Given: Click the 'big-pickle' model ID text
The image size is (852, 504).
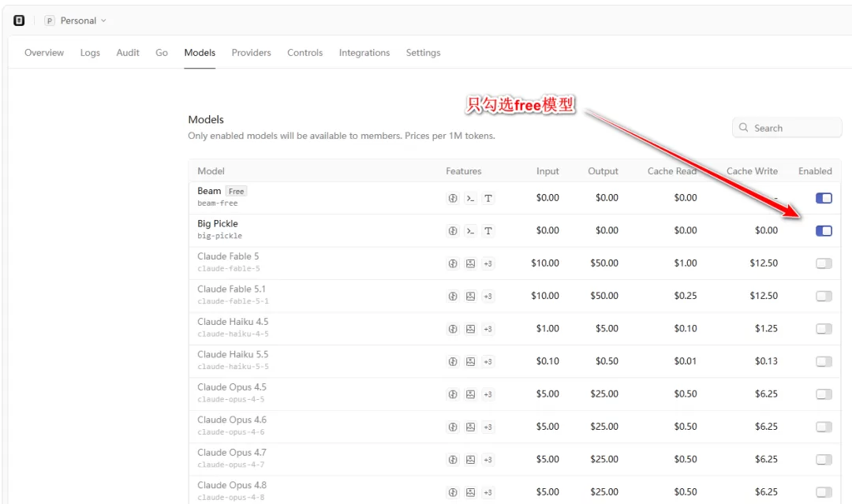Looking at the screenshot, I should (x=220, y=237).
